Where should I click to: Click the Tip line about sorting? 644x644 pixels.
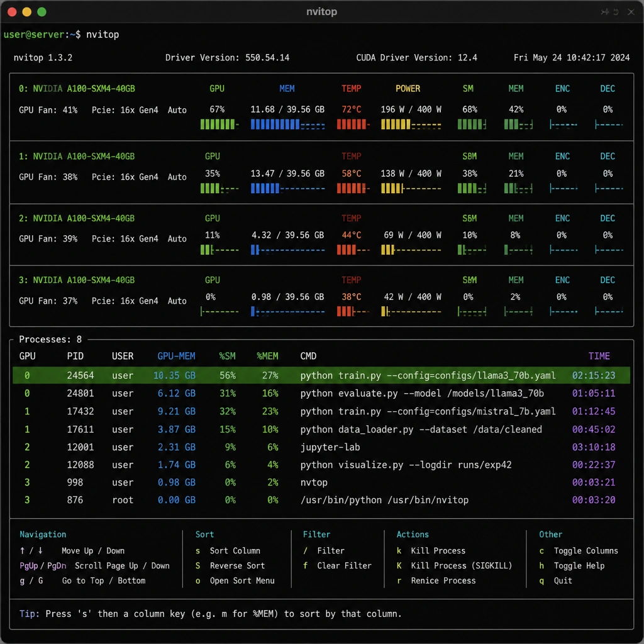point(210,614)
